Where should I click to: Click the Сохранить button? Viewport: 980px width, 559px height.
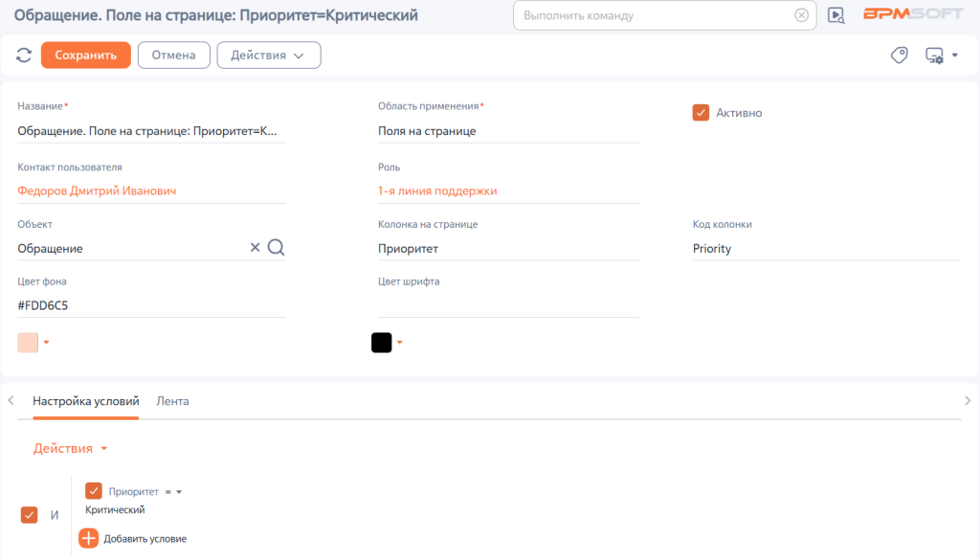click(x=85, y=55)
